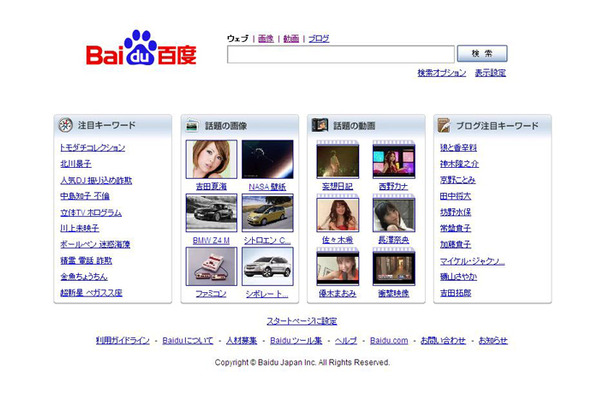Open the 吉田拓郎 blog keyword
The image size is (610, 400).
(456, 293)
